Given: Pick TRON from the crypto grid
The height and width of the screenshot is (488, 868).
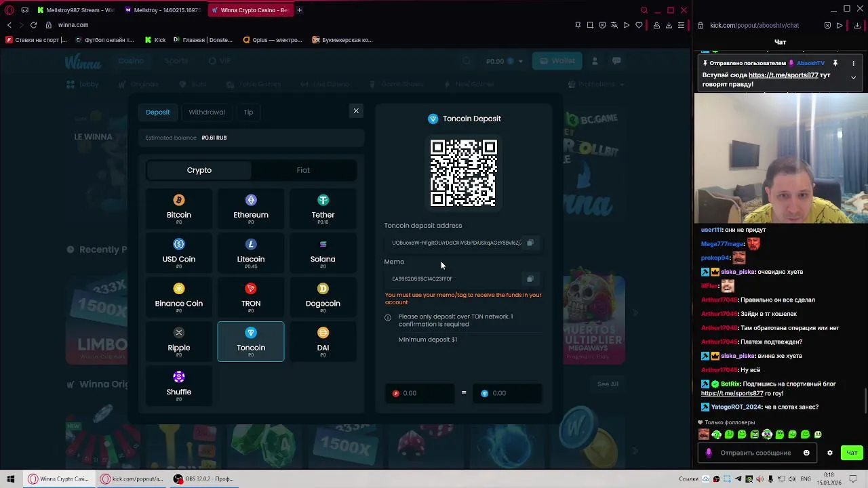Looking at the screenshot, I should tap(251, 297).
